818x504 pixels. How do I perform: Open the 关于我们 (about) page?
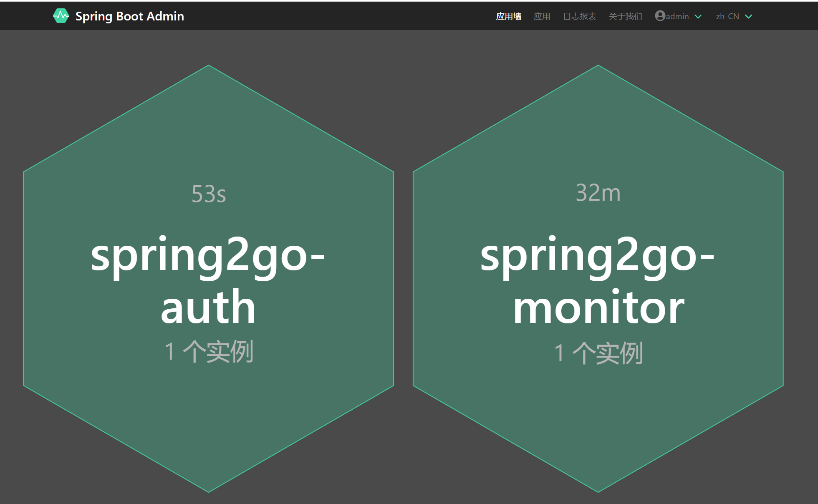[x=625, y=16]
